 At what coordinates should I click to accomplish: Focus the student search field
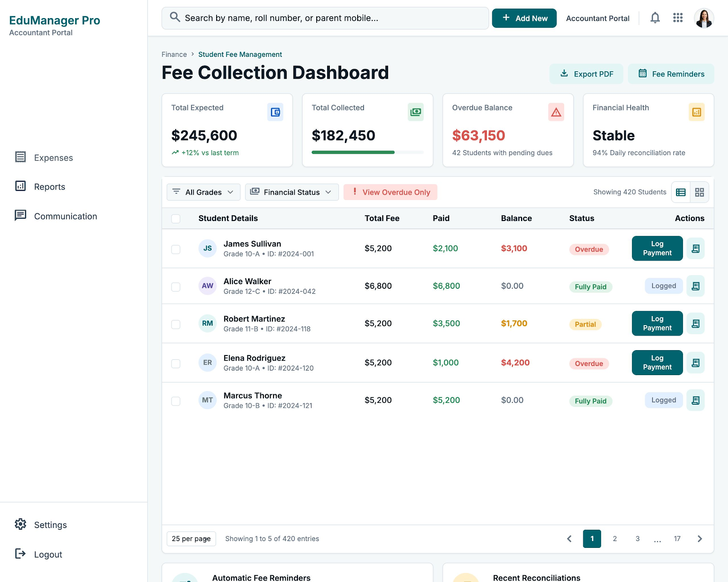point(325,18)
